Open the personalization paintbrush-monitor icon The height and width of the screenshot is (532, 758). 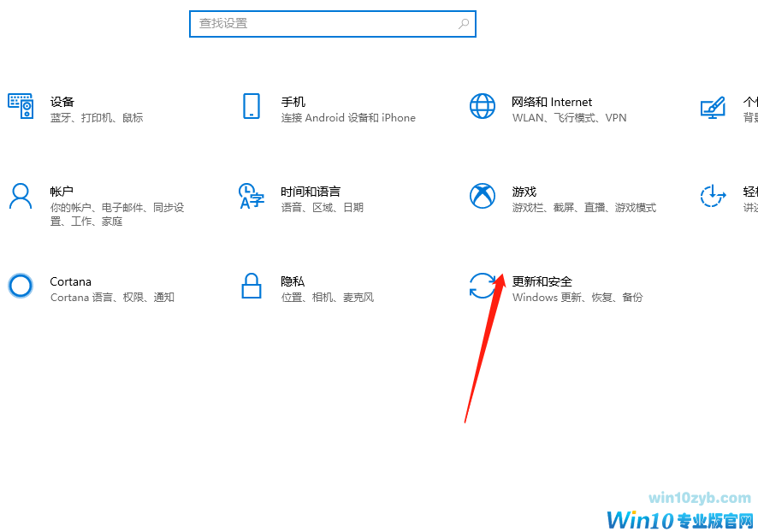713,107
